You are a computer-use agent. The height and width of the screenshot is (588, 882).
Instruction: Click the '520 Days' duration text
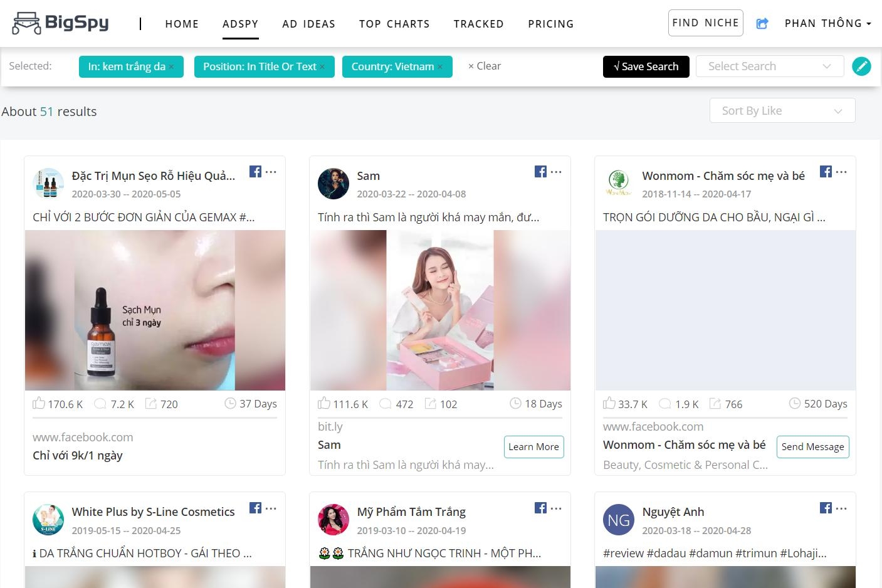(x=826, y=404)
